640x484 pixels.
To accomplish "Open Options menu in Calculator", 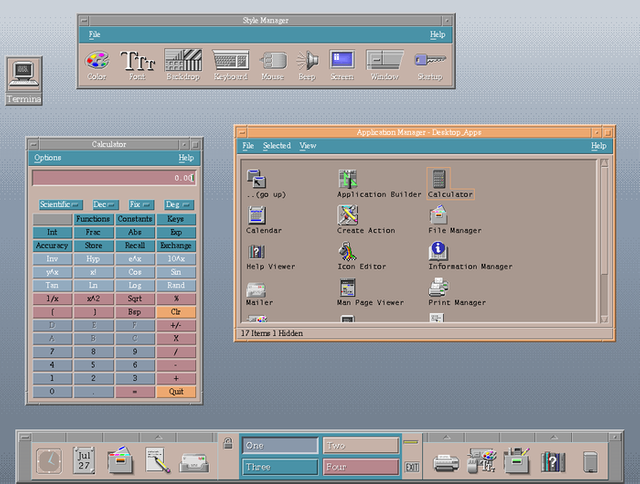I will (48, 158).
